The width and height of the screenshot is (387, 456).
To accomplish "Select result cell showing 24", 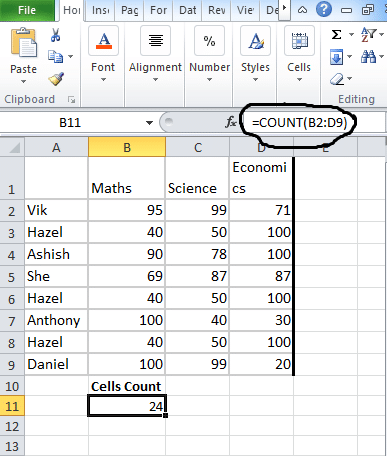I will tap(127, 406).
